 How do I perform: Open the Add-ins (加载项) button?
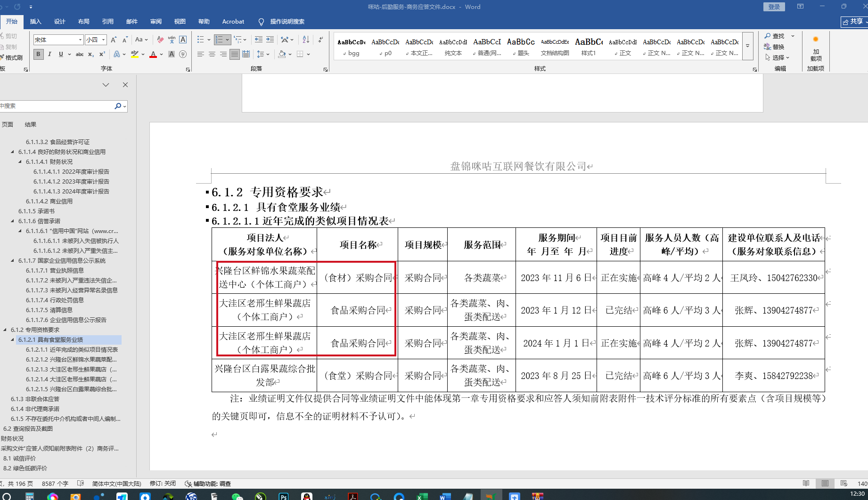pos(816,49)
